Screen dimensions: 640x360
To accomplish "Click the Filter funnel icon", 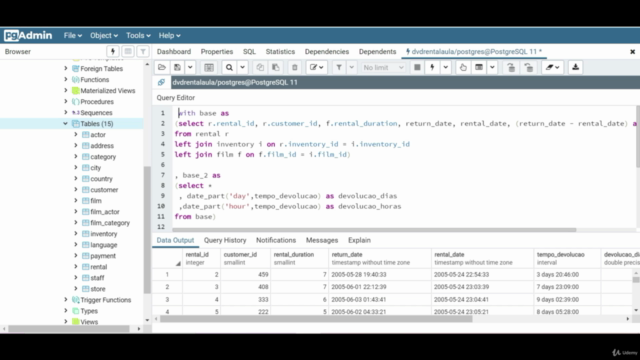I will tap(339, 67).
